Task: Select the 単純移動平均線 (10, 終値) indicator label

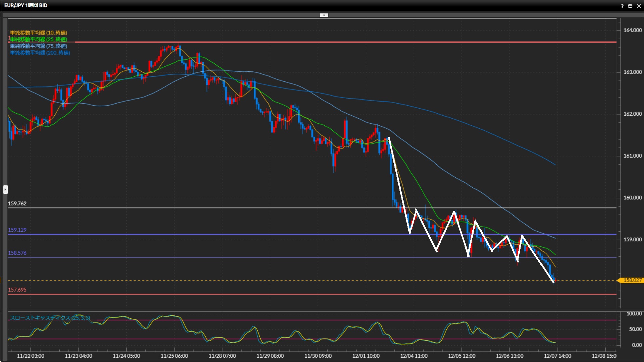Action: tap(39, 33)
